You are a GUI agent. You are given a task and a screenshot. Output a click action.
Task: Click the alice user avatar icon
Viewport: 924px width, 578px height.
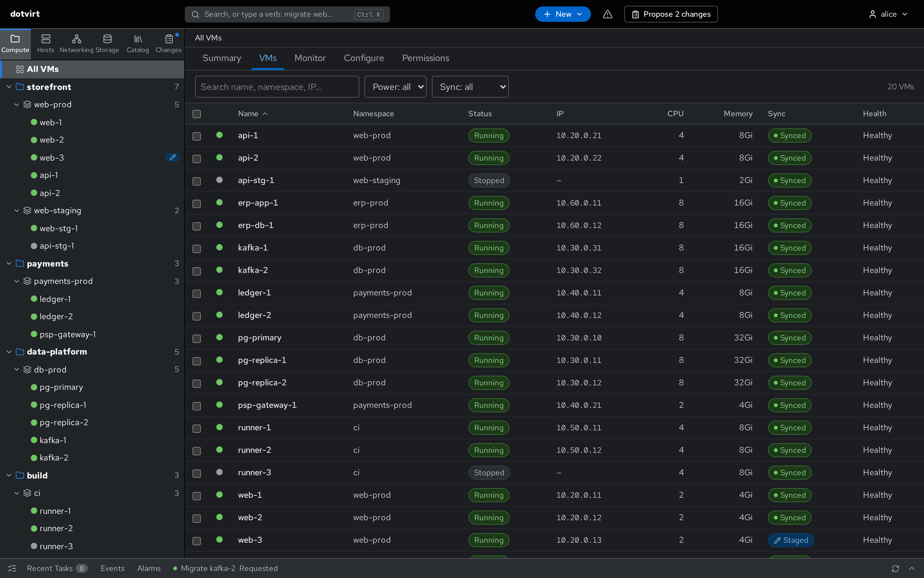tap(872, 14)
